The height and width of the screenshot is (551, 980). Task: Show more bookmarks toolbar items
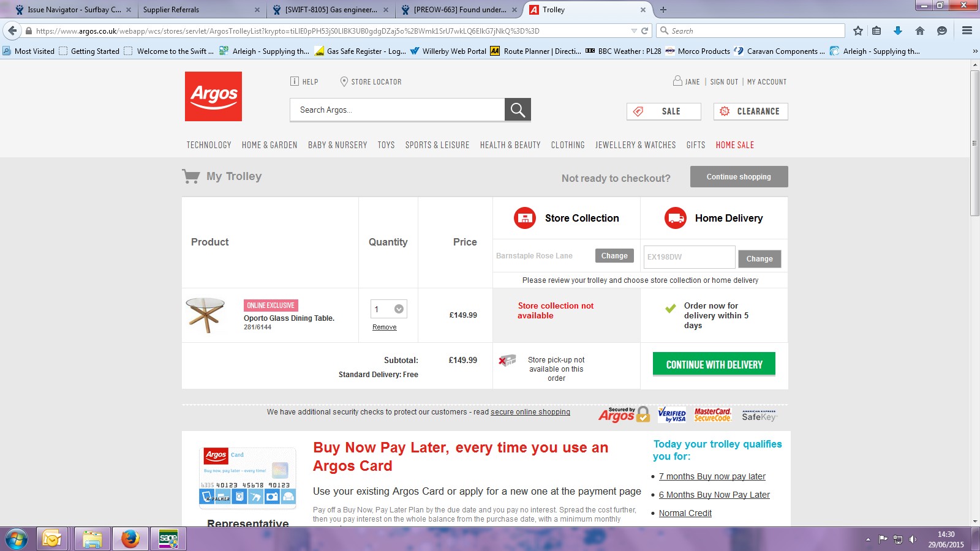[x=975, y=51]
